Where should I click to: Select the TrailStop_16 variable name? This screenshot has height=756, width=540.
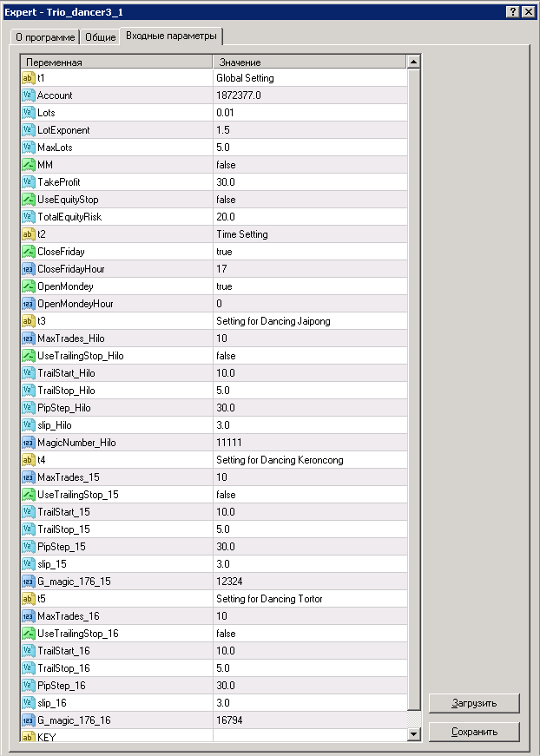[x=63, y=668]
